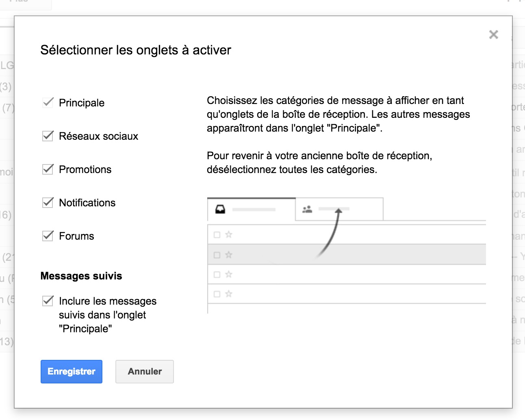The height and width of the screenshot is (420, 525).
Task: Click the checkbox in the first preview row
Action: (217, 235)
